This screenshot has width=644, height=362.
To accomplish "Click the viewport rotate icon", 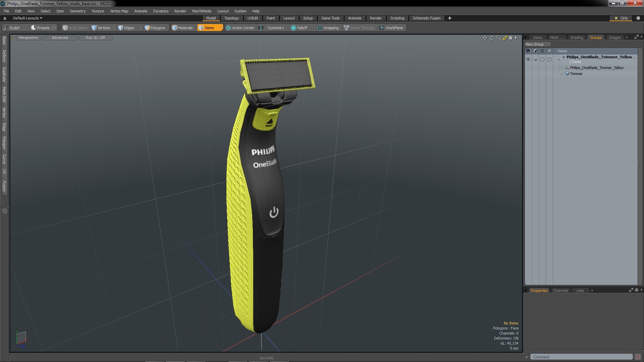I will coord(492,38).
